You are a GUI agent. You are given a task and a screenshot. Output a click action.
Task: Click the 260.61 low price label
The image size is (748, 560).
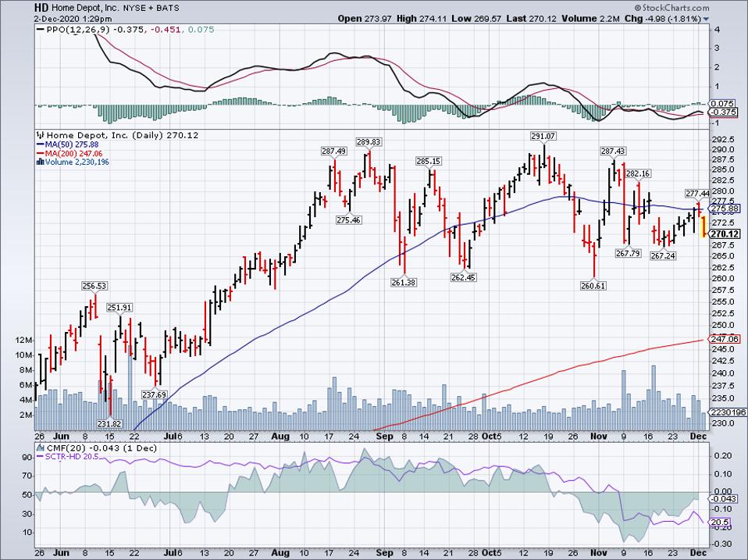point(593,286)
